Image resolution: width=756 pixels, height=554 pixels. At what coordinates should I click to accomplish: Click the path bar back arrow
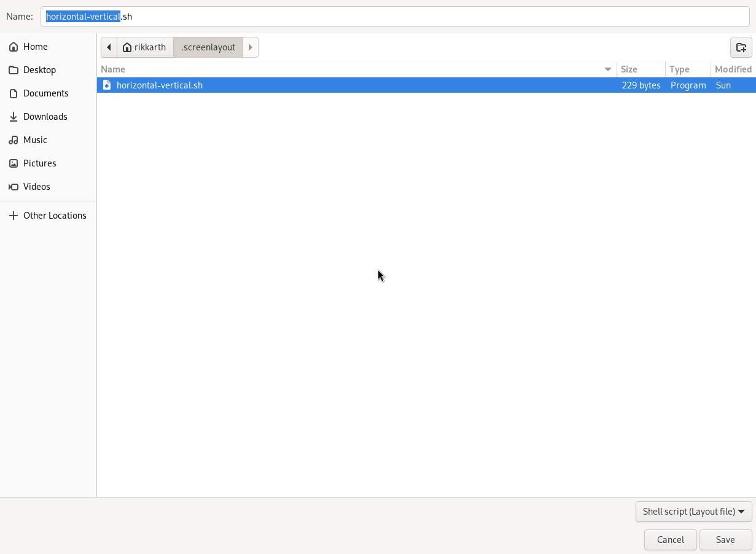[x=109, y=47]
